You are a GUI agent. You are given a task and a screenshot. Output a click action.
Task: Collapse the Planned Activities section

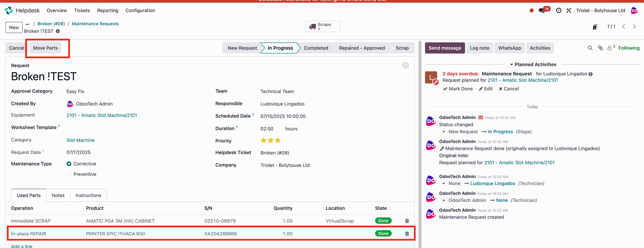tap(533, 64)
